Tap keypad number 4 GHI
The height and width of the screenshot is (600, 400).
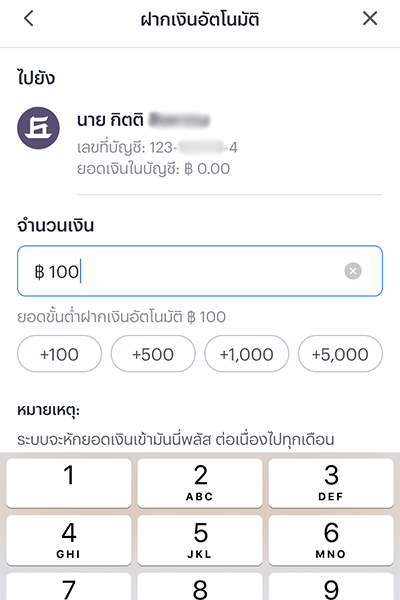coord(69,540)
